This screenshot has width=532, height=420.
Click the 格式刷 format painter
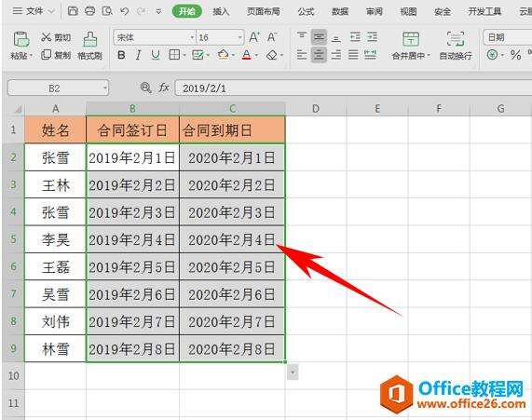90,46
